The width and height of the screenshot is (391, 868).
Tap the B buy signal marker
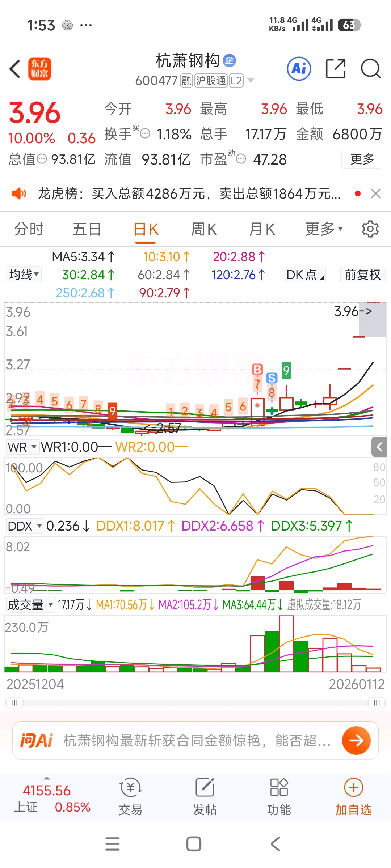tap(257, 369)
